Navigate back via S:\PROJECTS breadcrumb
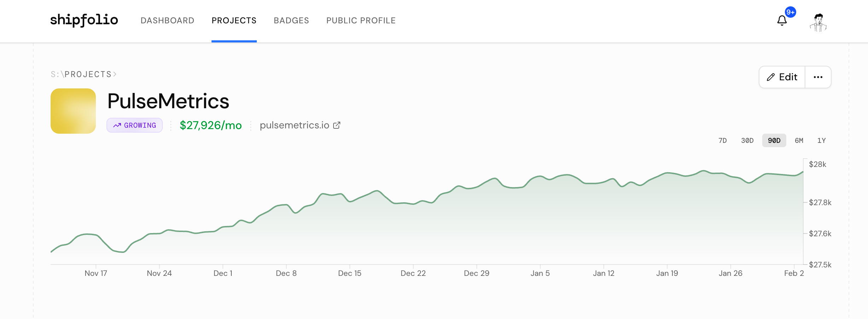 81,74
